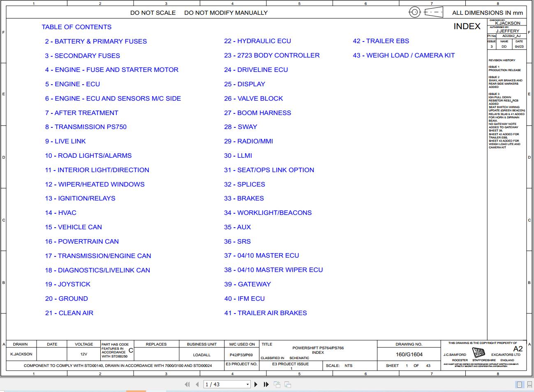534x392 pixels.
Task: Open the 33 - BRAKES sheet link
Action: pos(244,198)
